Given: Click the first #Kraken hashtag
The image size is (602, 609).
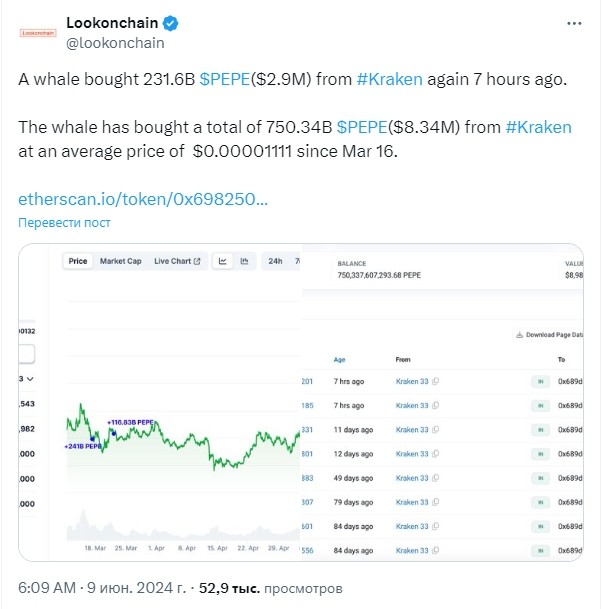Looking at the screenshot, I should coord(389,79).
